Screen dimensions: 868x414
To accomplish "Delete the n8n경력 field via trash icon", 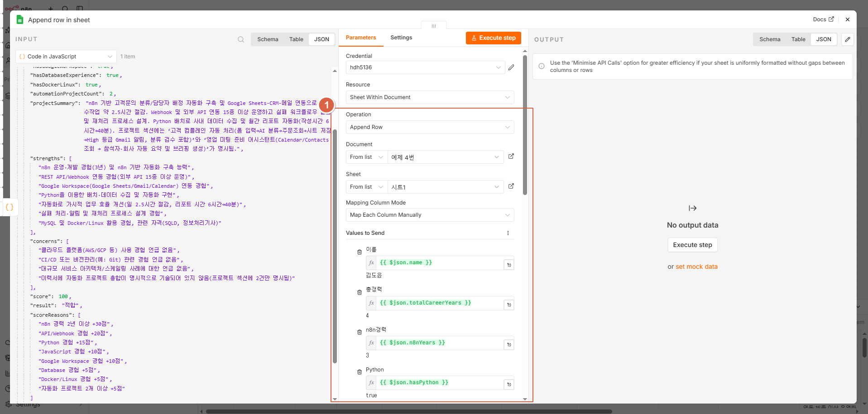I will pyautogui.click(x=360, y=332).
